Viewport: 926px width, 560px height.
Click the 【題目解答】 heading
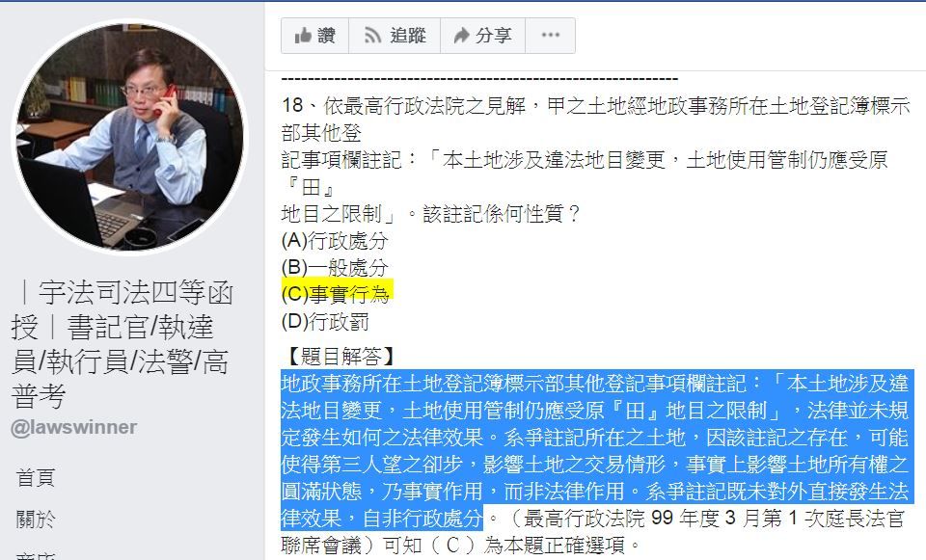click(339, 356)
